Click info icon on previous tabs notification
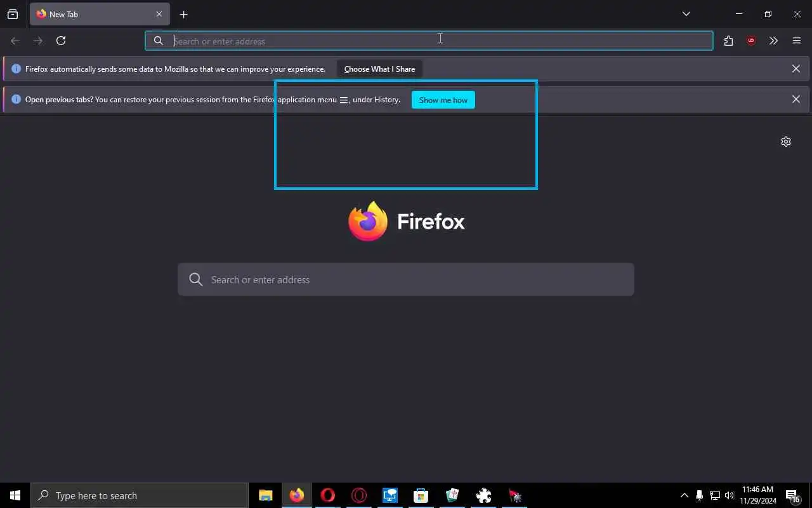Viewport: 812px width, 508px height. [x=16, y=99]
